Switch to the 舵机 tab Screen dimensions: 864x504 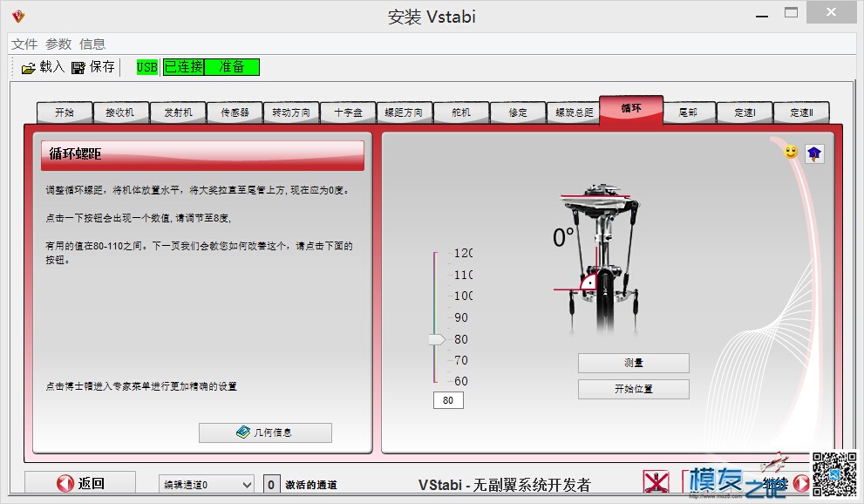tap(461, 112)
